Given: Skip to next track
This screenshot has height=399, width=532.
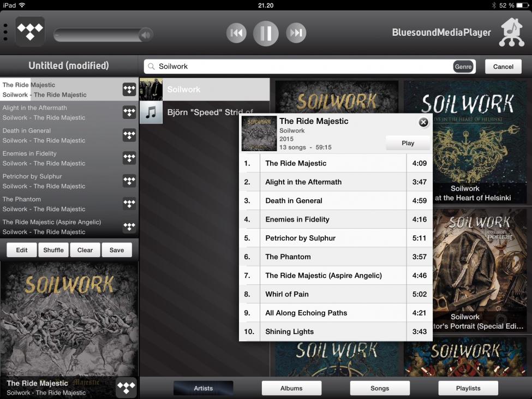Looking at the screenshot, I should point(296,33).
